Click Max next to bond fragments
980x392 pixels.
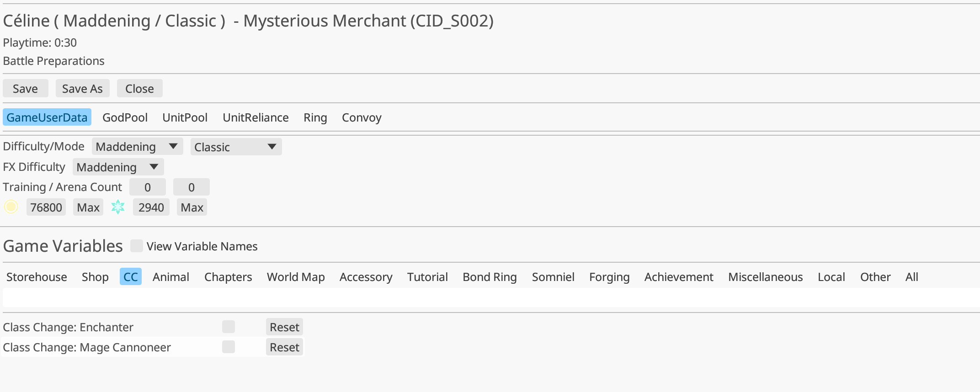tap(192, 207)
